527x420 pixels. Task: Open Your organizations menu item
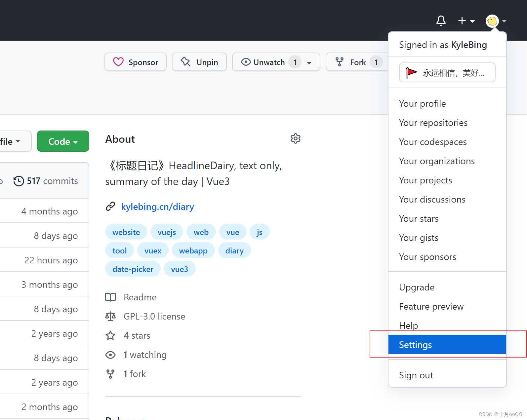[447, 161]
